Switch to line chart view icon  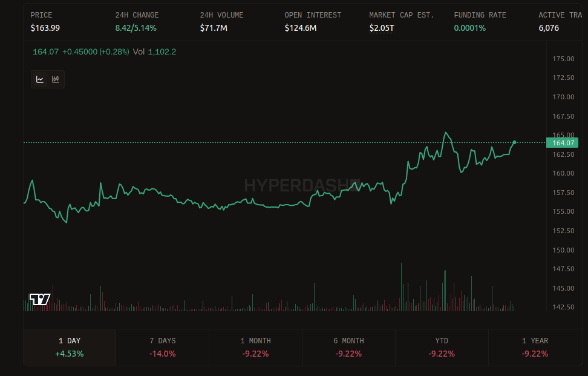point(40,79)
